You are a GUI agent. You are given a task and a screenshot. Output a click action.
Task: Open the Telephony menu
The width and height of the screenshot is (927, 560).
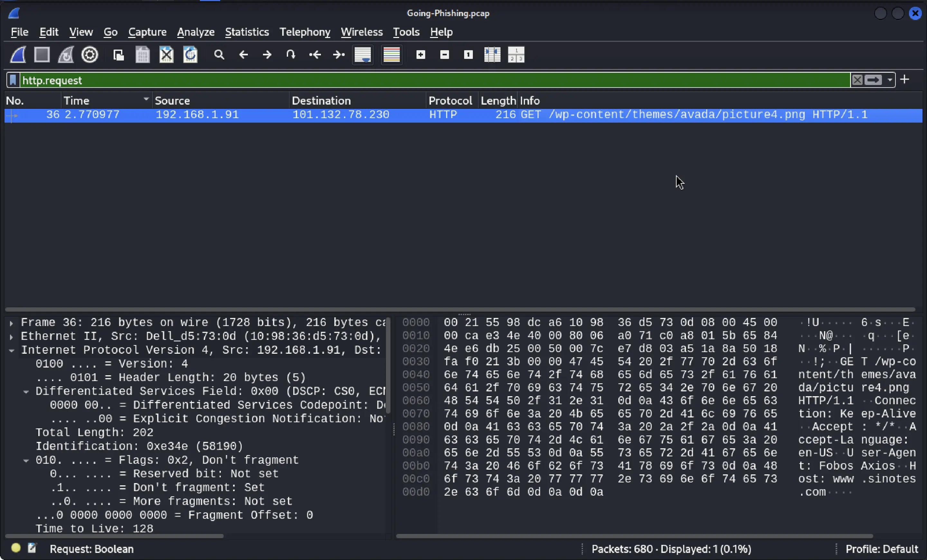(305, 32)
